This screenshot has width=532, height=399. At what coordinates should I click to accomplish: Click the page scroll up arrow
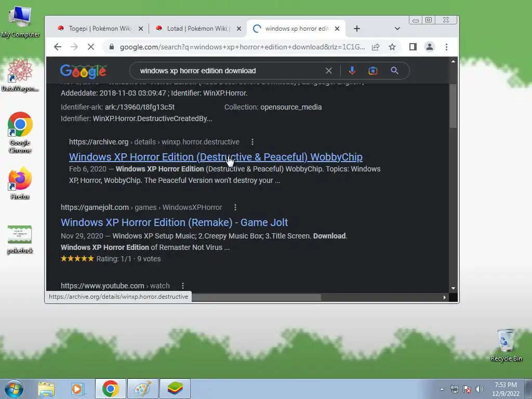click(453, 61)
